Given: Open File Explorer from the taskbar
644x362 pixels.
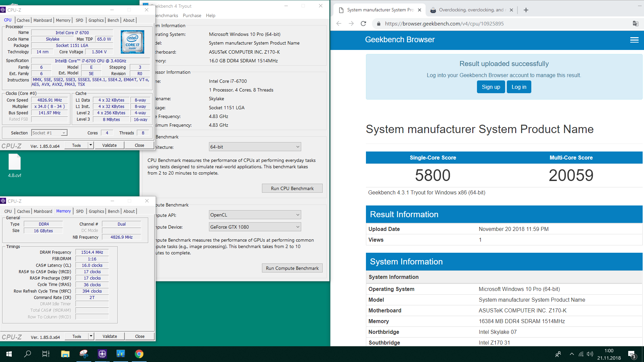Looking at the screenshot, I should point(65,354).
